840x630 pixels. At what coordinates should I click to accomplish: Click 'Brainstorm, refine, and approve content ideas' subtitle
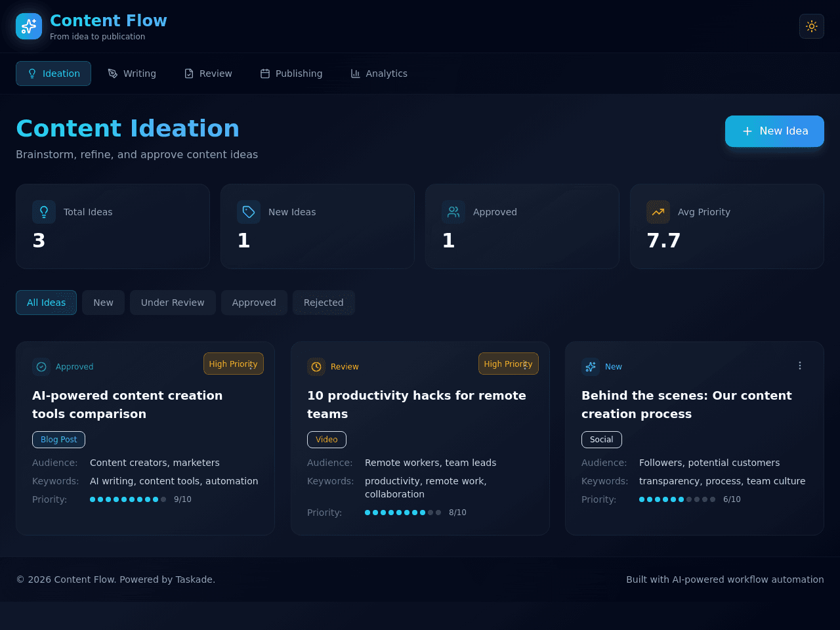[x=136, y=155]
